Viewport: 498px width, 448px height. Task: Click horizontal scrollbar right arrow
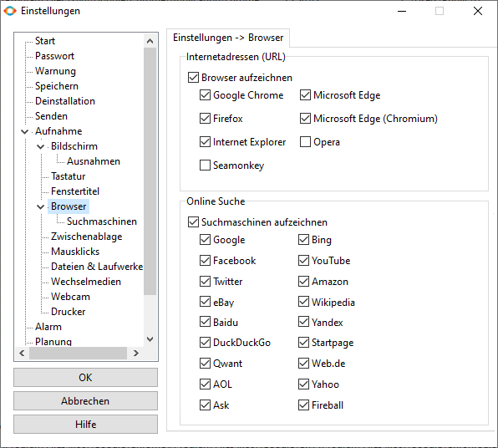pyautogui.click(x=136, y=353)
